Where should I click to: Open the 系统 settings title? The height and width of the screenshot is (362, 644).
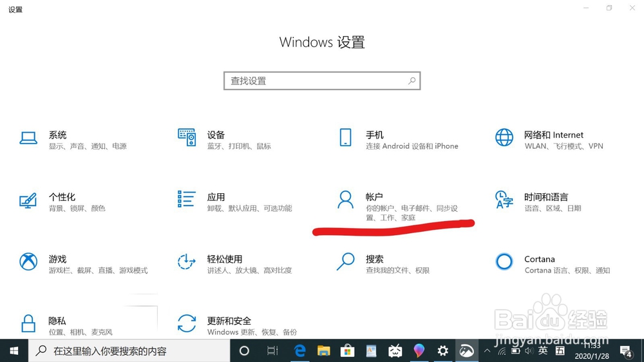click(57, 135)
